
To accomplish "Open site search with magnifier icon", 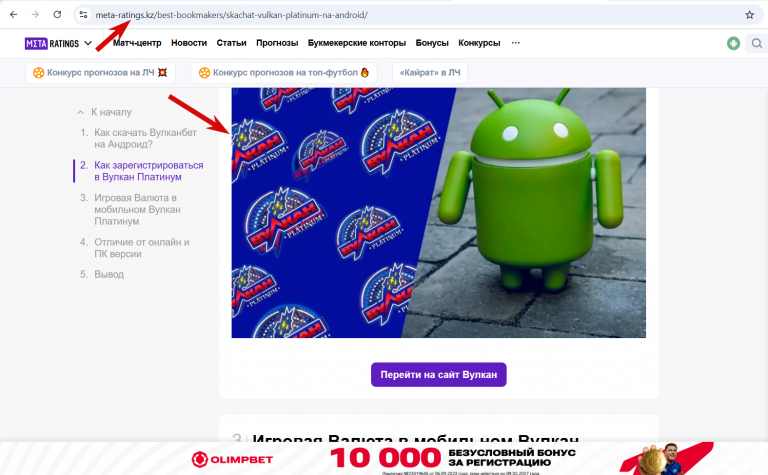I will (757, 44).
